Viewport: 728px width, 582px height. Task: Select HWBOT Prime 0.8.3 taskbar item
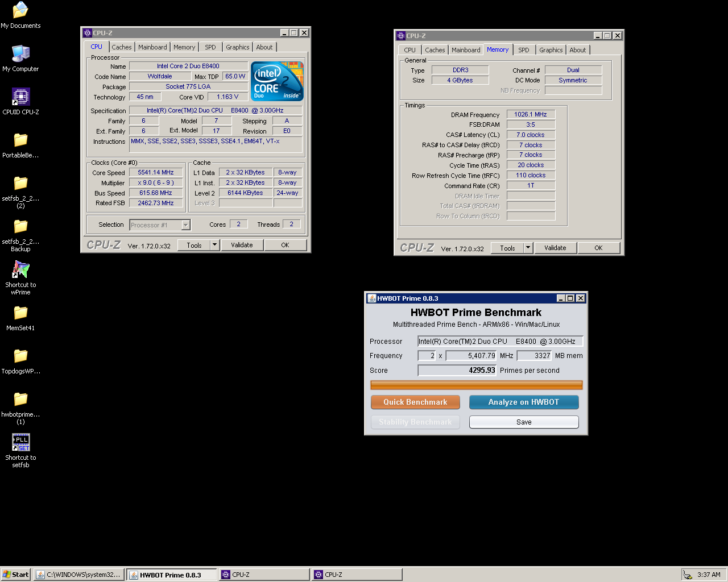point(172,575)
